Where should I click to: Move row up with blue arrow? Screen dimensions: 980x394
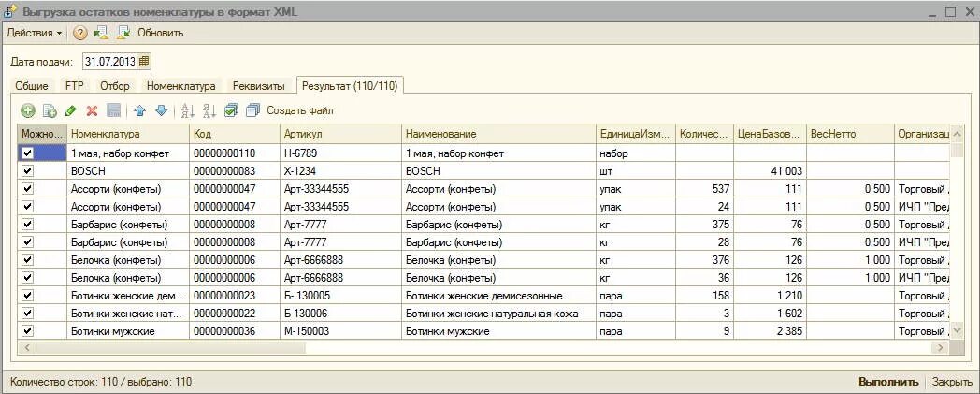[140, 110]
